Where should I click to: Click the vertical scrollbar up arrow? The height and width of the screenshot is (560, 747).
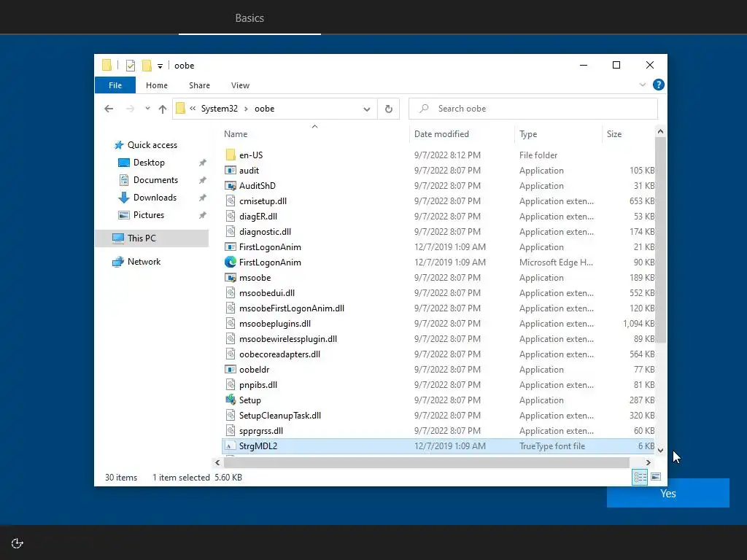[x=660, y=131]
